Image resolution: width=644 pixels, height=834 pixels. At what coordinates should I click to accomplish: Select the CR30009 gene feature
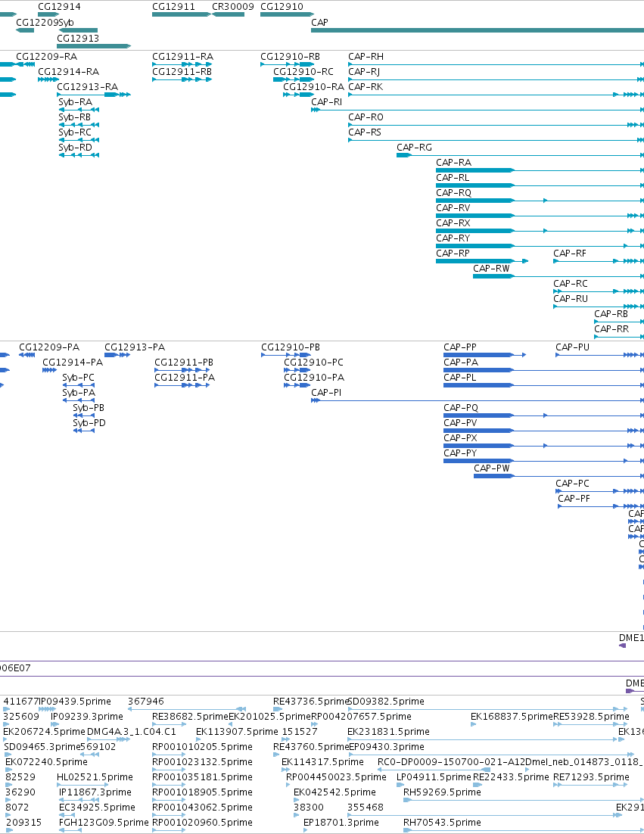228,14
